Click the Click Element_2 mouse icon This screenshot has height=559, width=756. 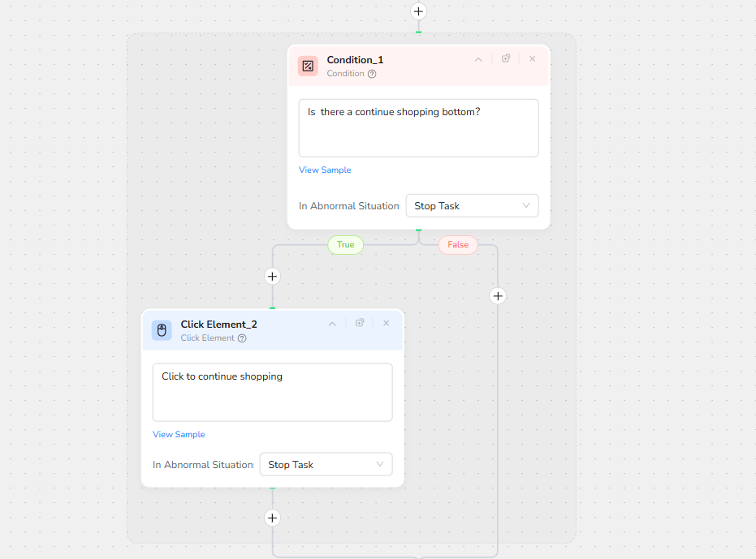pyautogui.click(x=162, y=330)
